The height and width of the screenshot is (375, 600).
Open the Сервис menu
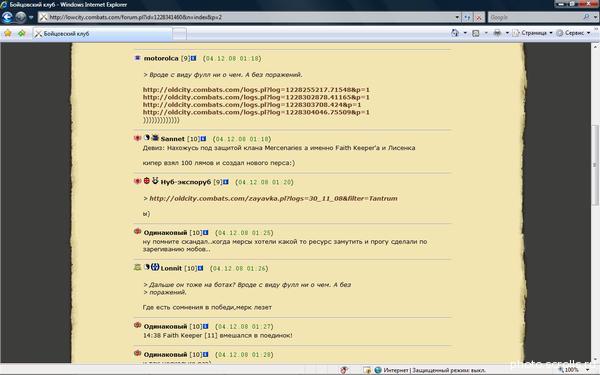pos(573,33)
